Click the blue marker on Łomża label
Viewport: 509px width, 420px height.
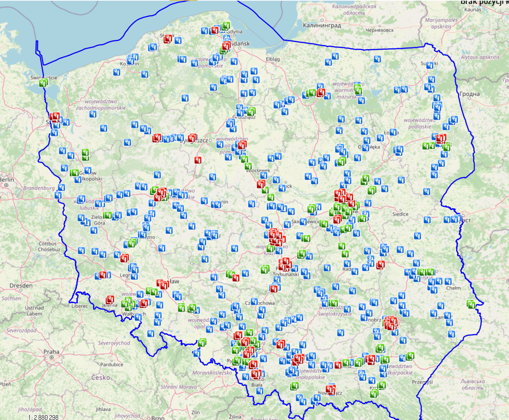click(393, 132)
